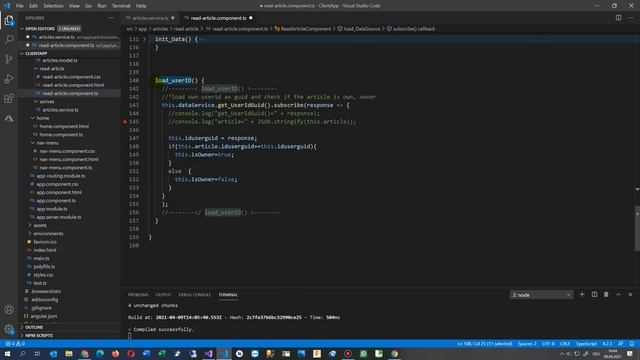Image resolution: width=640 pixels, height=360 pixels.
Task: Collapse the servies folder
Action: [36, 102]
